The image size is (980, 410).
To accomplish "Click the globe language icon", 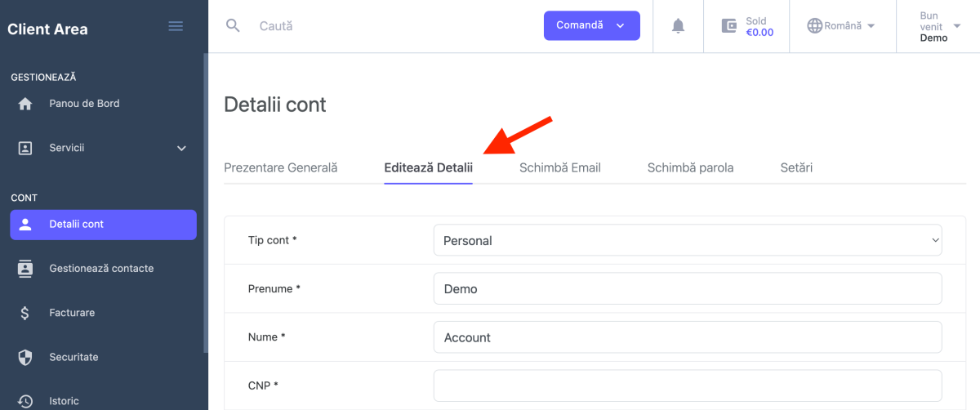I will (814, 26).
